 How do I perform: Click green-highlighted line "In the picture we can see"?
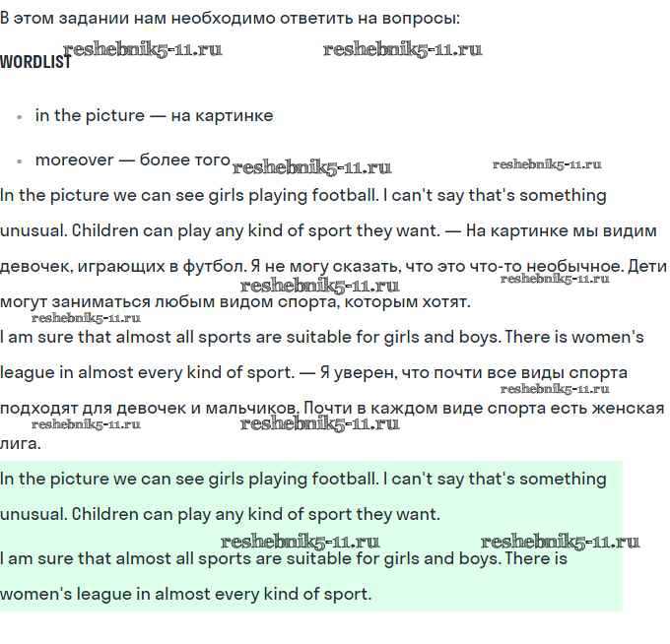pyautogui.click(x=302, y=479)
